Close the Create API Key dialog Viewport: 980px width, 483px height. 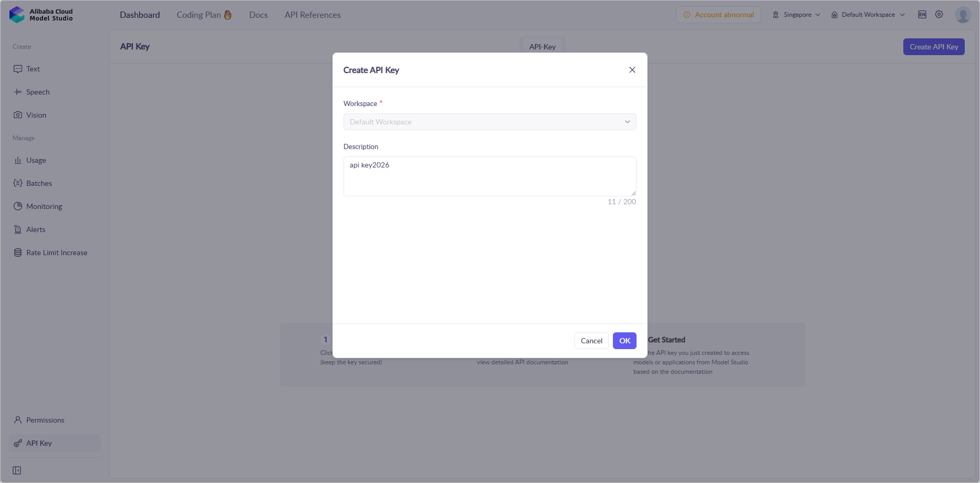click(632, 70)
